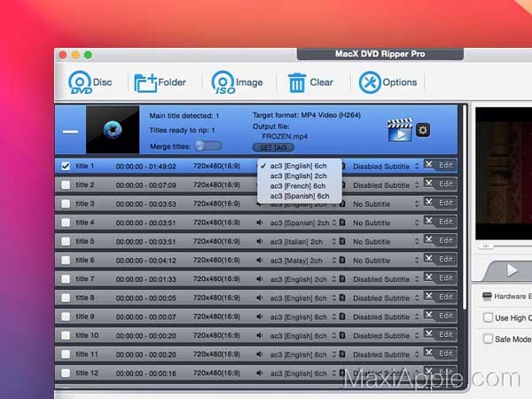Screen dimensions: 532x399
Task: Click scissors edit icon for title 3
Action: [429, 202]
